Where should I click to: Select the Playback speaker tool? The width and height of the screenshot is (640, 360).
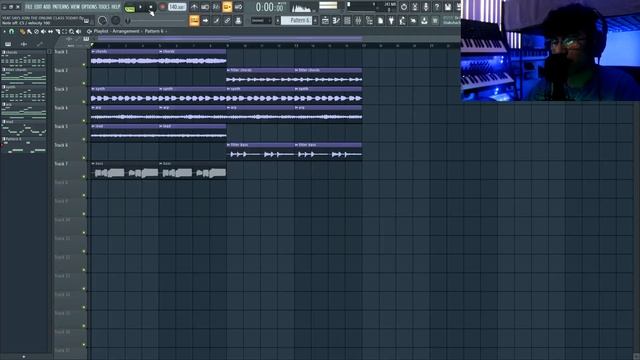tap(78, 31)
